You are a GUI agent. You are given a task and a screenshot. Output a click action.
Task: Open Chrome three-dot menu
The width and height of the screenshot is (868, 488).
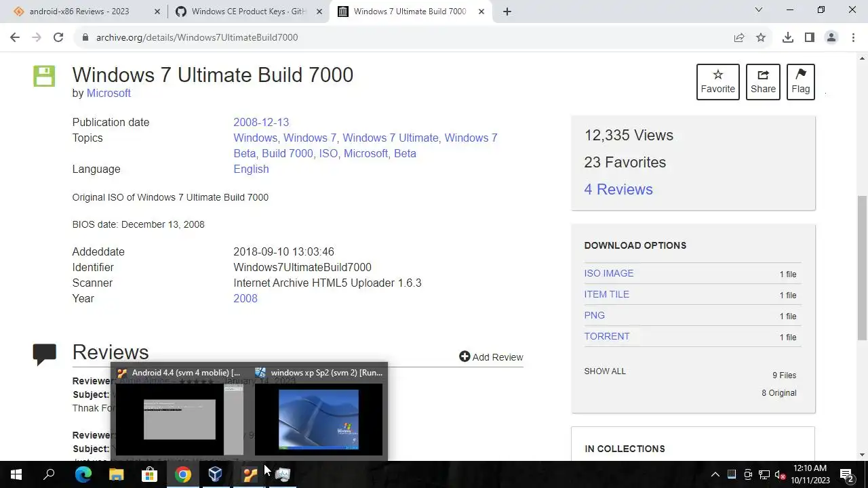point(852,37)
